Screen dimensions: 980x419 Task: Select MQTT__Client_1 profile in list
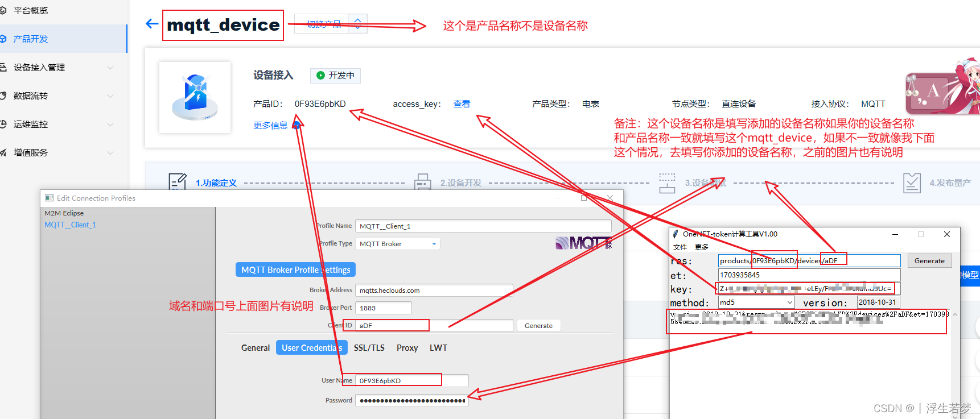[x=71, y=225]
